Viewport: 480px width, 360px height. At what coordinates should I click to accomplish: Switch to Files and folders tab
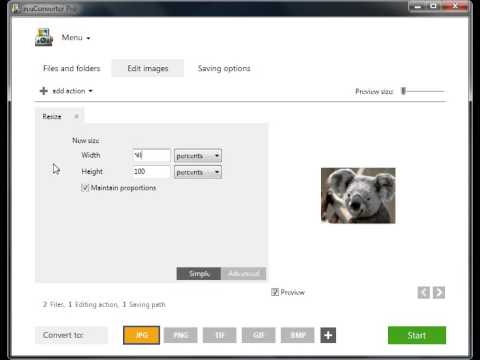[72, 68]
